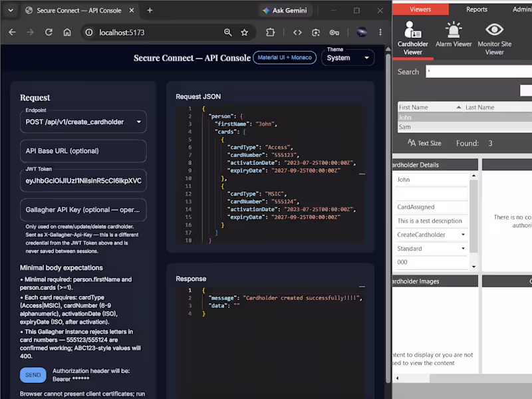The width and height of the screenshot is (532, 399).
Task: Select the Secure Connect API Console browser tab
Action: [78, 11]
